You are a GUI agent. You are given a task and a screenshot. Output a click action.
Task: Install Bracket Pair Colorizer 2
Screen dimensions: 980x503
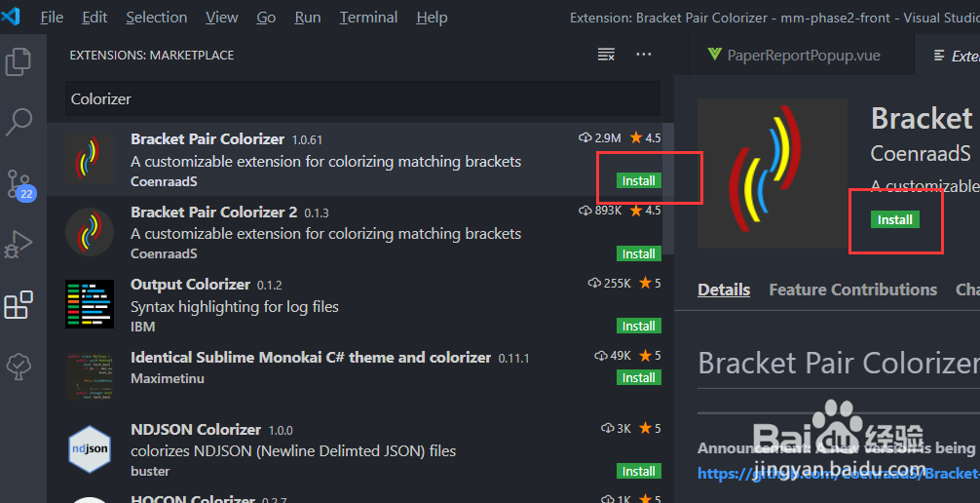[x=638, y=253]
